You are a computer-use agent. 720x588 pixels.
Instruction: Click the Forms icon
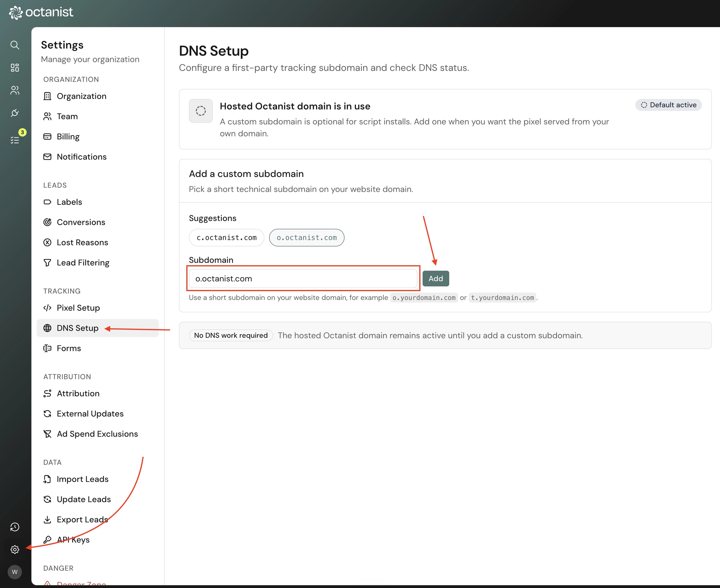47,348
